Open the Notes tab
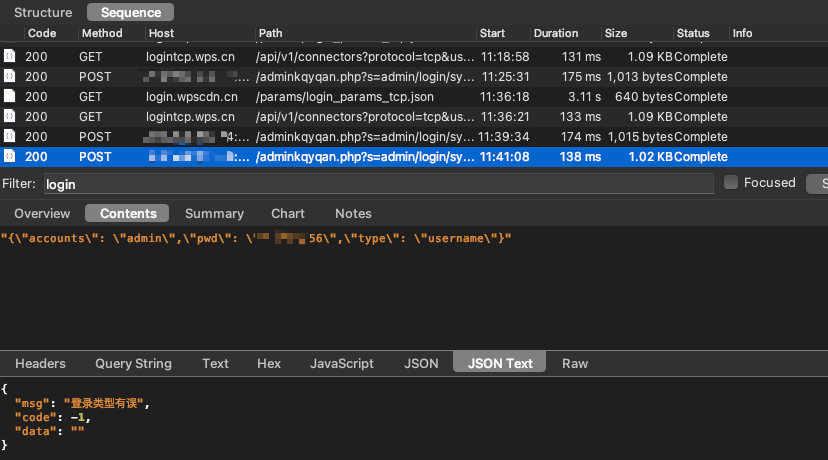Viewport: 828px width, 460px height. tap(353, 213)
